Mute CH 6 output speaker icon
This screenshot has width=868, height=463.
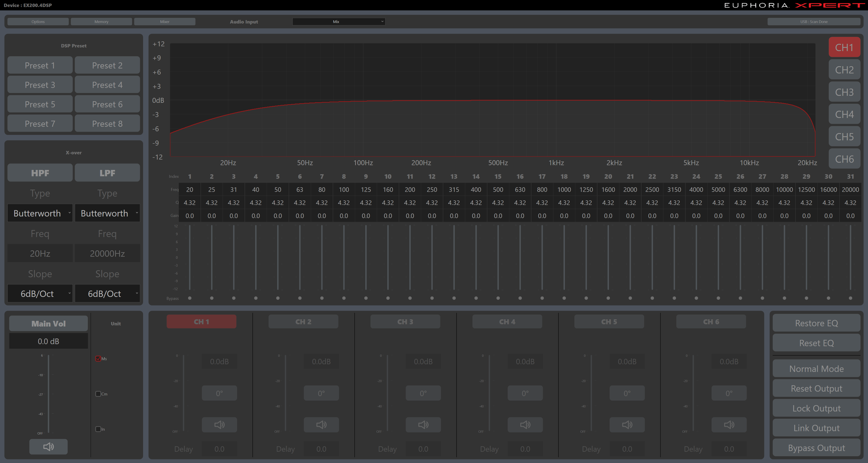click(729, 425)
